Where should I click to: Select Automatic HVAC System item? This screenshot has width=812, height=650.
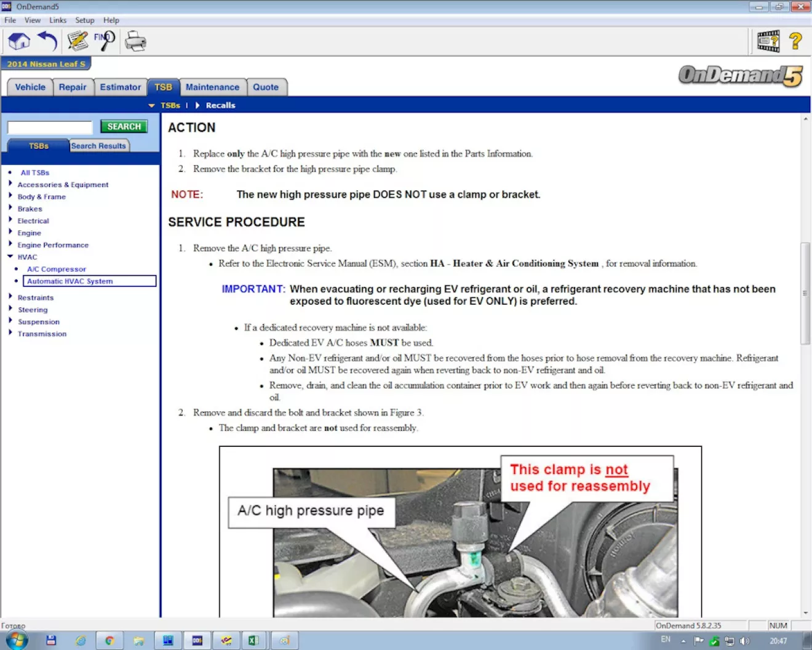click(90, 281)
